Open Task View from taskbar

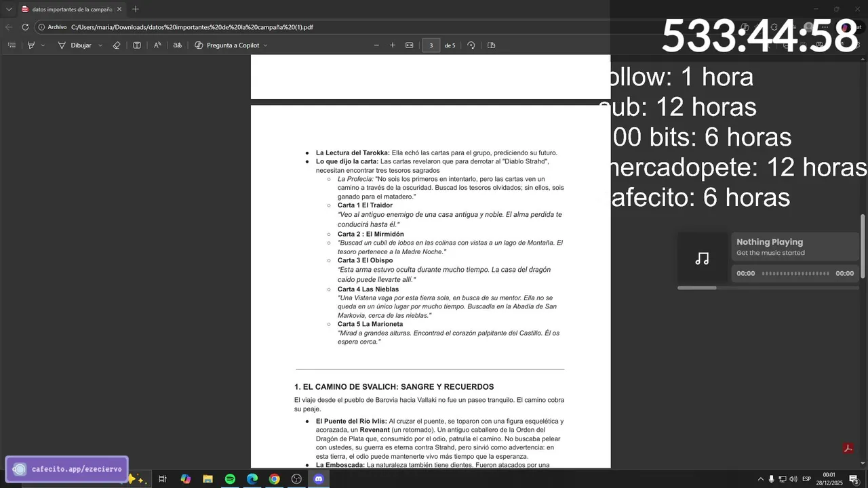pos(163,479)
